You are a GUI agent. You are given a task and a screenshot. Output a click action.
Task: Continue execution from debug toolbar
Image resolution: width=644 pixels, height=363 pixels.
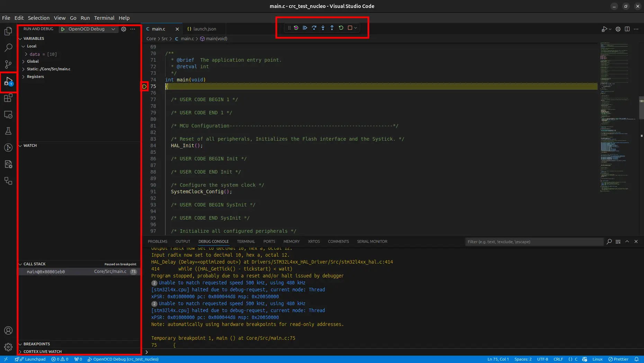click(305, 28)
